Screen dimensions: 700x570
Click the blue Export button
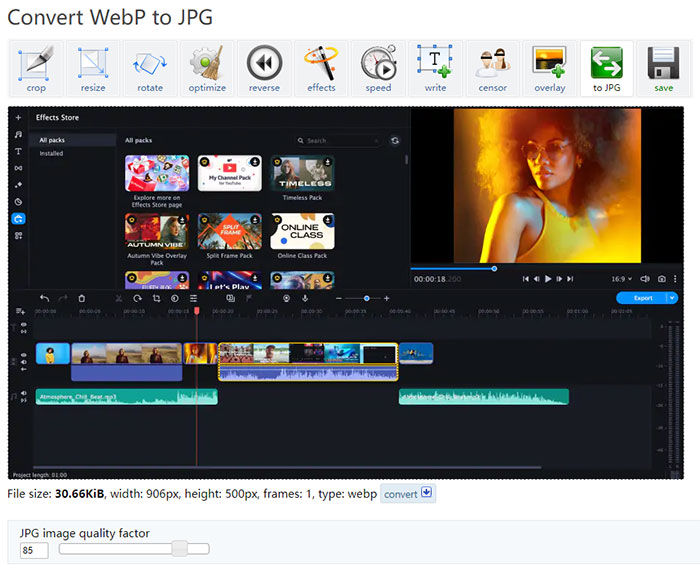(x=642, y=298)
